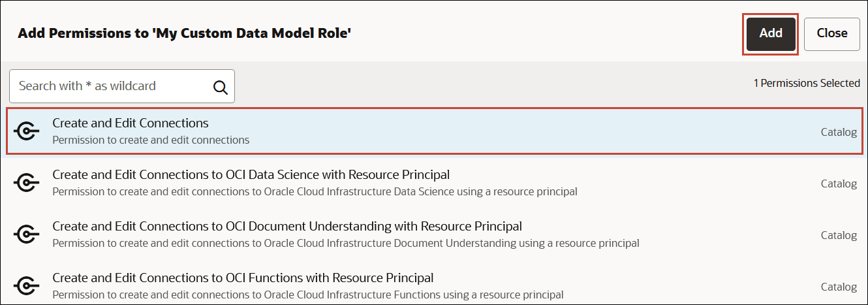This screenshot has height=305, width=868.
Task: Click the Close button
Action: (x=831, y=33)
